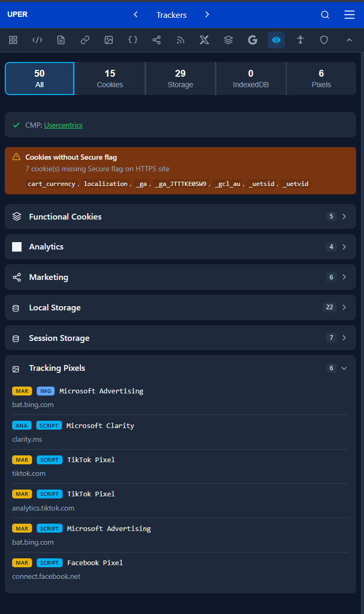Screen dimensions: 364x614
Task: Click the shield security toolbar icon
Action: click(x=324, y=39)
